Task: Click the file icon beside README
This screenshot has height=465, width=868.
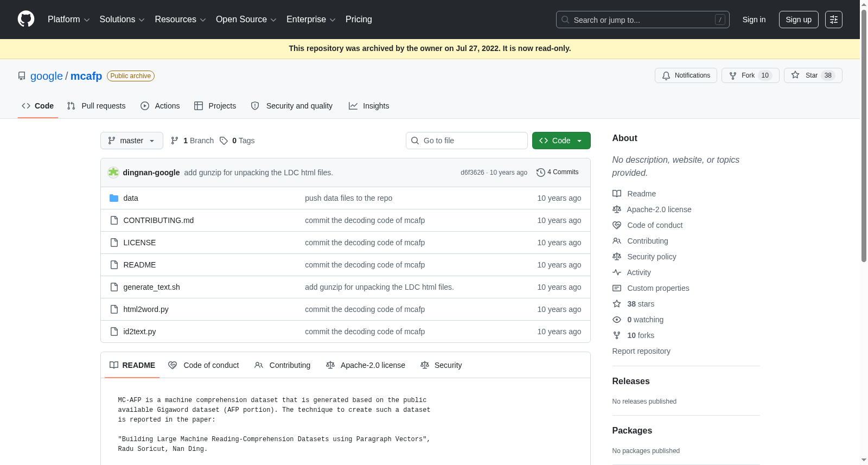Action: (x=114, y=265)
